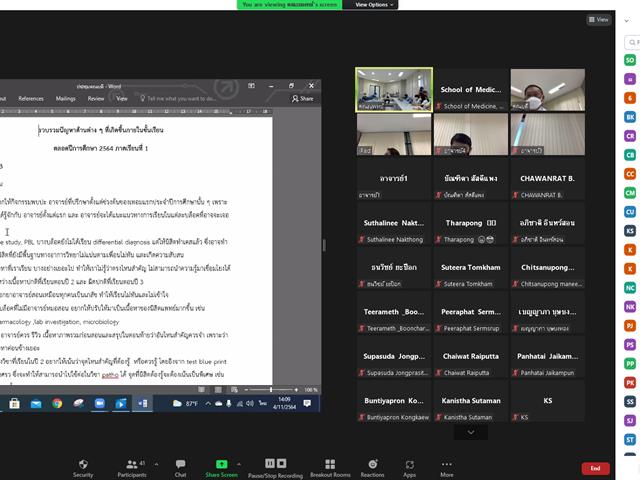Open the More options menu
The image size is (640, 480).
click(x=447, y=468)
